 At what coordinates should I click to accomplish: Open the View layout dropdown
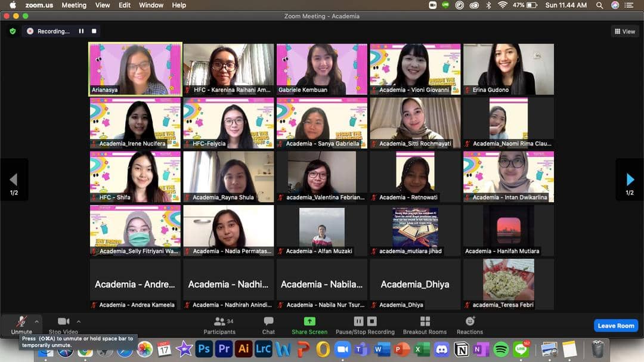click(x=624, y=31)
